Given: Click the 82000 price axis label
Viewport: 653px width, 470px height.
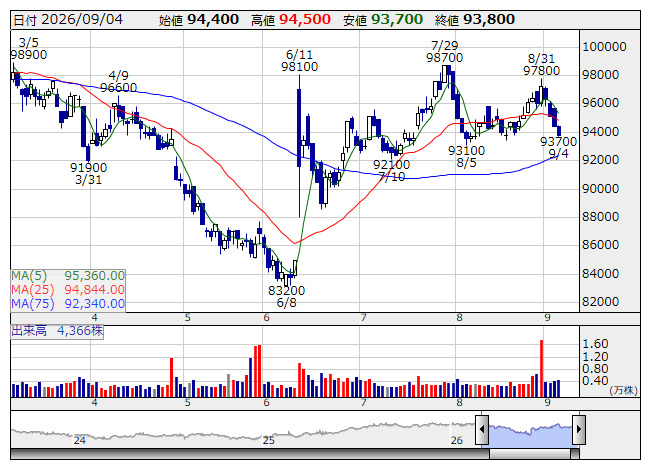Looking at the screenshot, I should pyautogui.click(x=601, y=301).
